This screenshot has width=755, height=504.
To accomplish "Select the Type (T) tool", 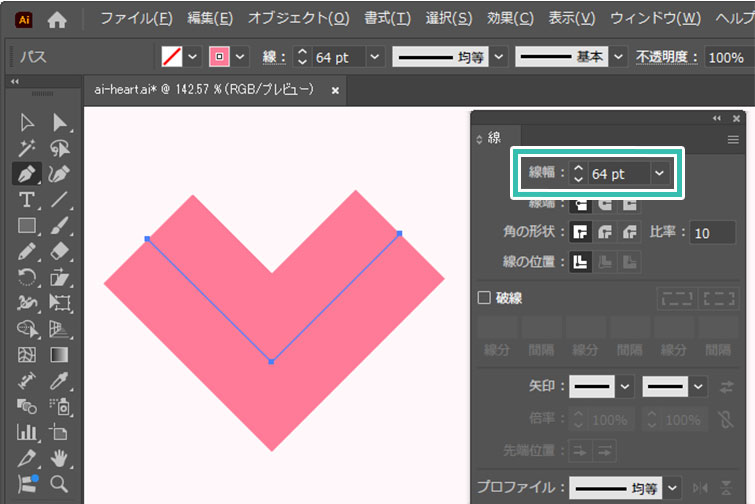I will [27, 200].
